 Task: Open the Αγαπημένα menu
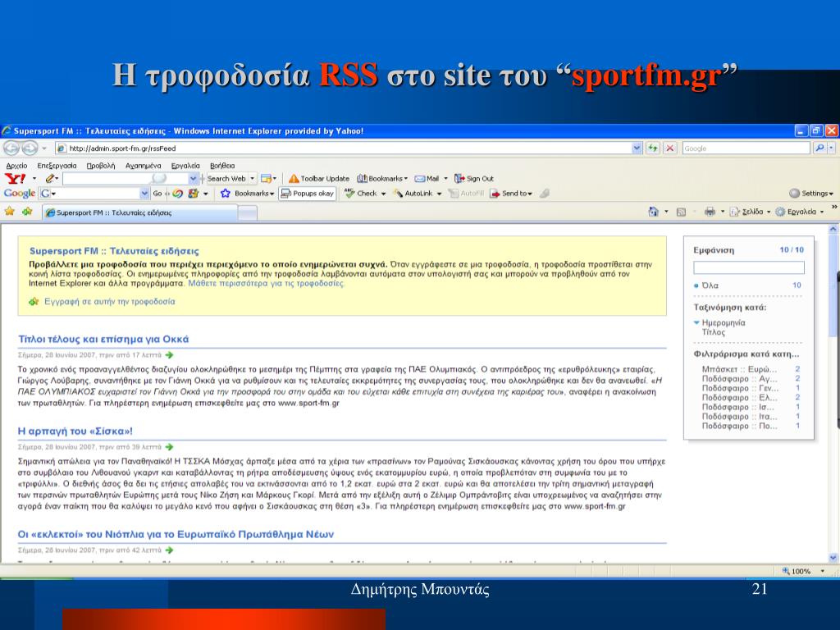[x=143, y=166]
